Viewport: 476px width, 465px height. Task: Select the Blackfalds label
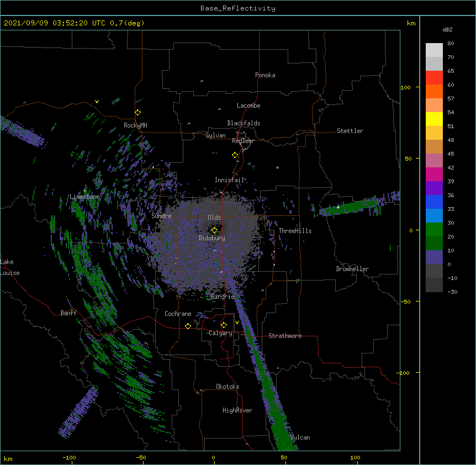coord(244,123)
